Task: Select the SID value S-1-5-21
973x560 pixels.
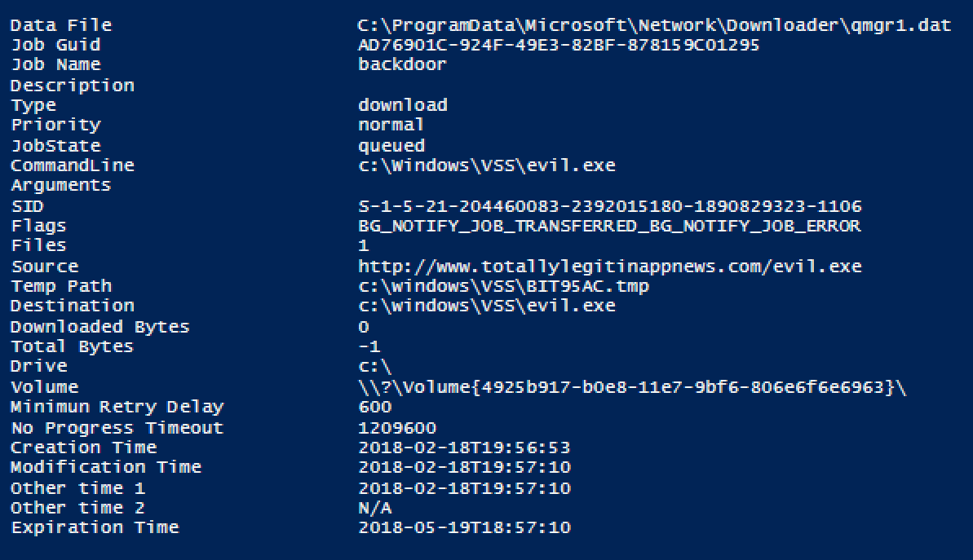Action: [x=610, y=206]
